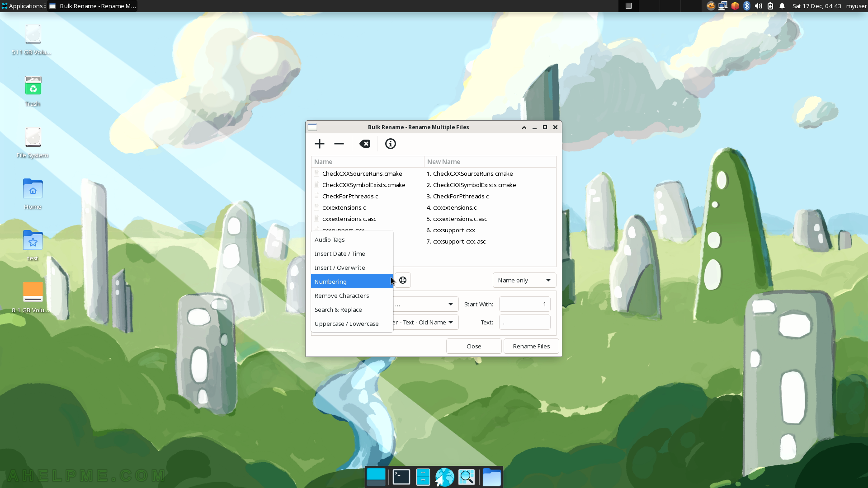Open the folder icon in the dock

[x=492, y=477]
